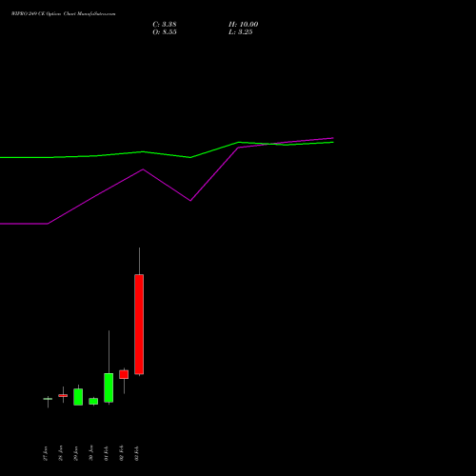The width and height of the screenshot is (476, 476).
Task: Click the date label under the tall red candle
Action: (137, 453)
